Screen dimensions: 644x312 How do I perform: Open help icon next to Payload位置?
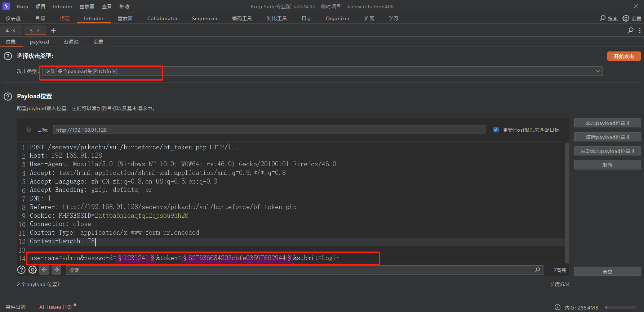[x=8, y=96]
